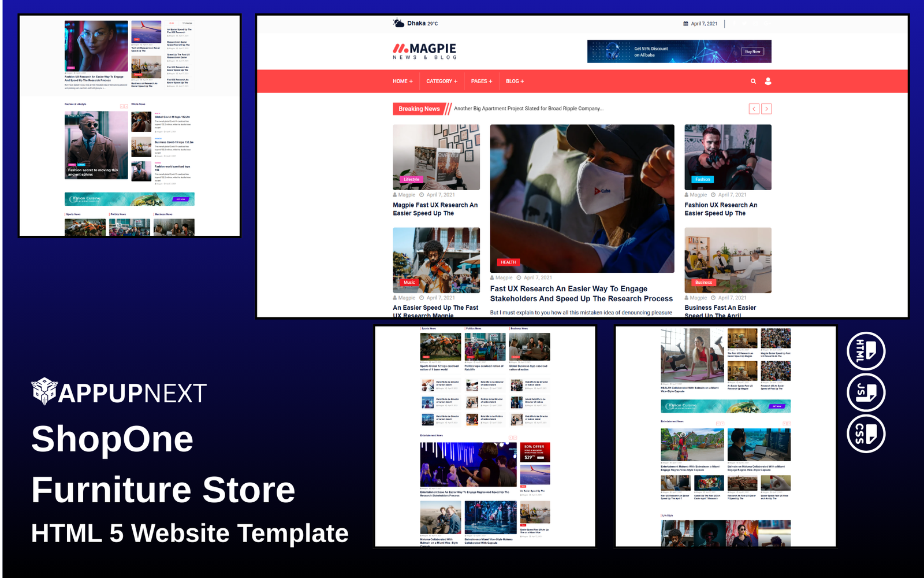Click the calendar icon beside April 7, 2021
This screenshot has width=924, height=578.
coord(685,24)
